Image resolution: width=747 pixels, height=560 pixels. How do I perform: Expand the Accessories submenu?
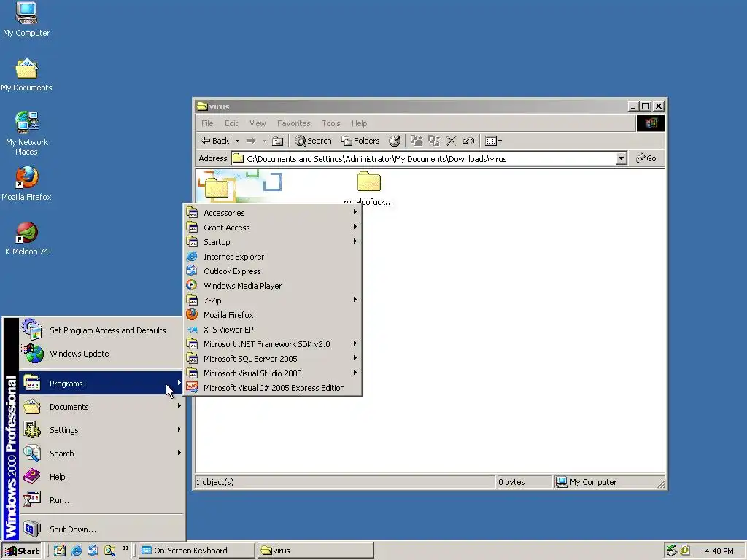click(273, 213)
